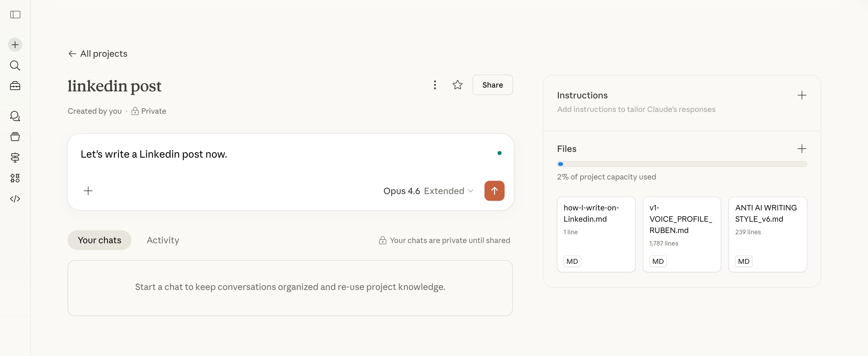Toggle the sidebar panel icon
The width and height of the screenshot is (868, 356).
[x=15, y=15]
